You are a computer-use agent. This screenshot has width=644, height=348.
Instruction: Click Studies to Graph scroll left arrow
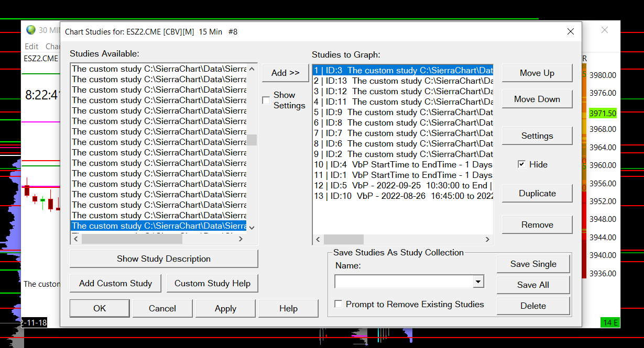pyautogui.click(x=318, y=240)
